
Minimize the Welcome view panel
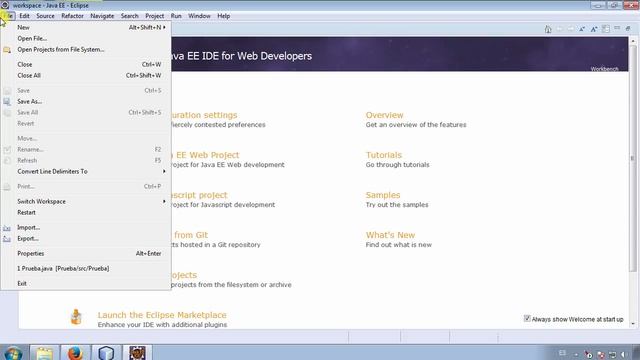[617, 28]
